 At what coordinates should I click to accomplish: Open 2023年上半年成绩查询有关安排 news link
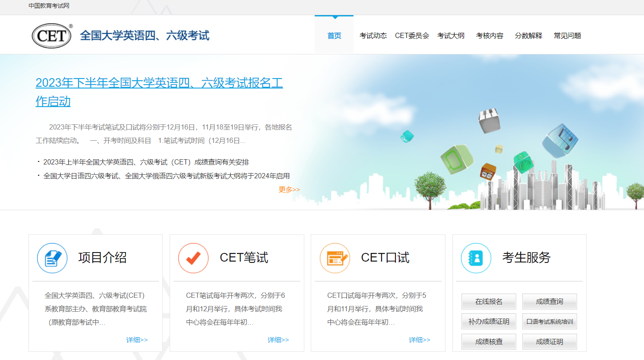[146, 162]
